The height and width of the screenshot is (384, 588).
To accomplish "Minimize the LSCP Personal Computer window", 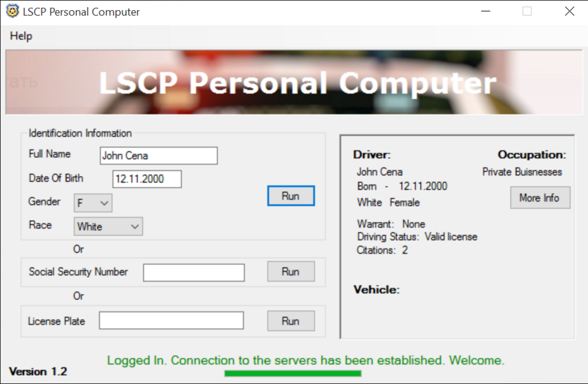I will click(485, 11).
